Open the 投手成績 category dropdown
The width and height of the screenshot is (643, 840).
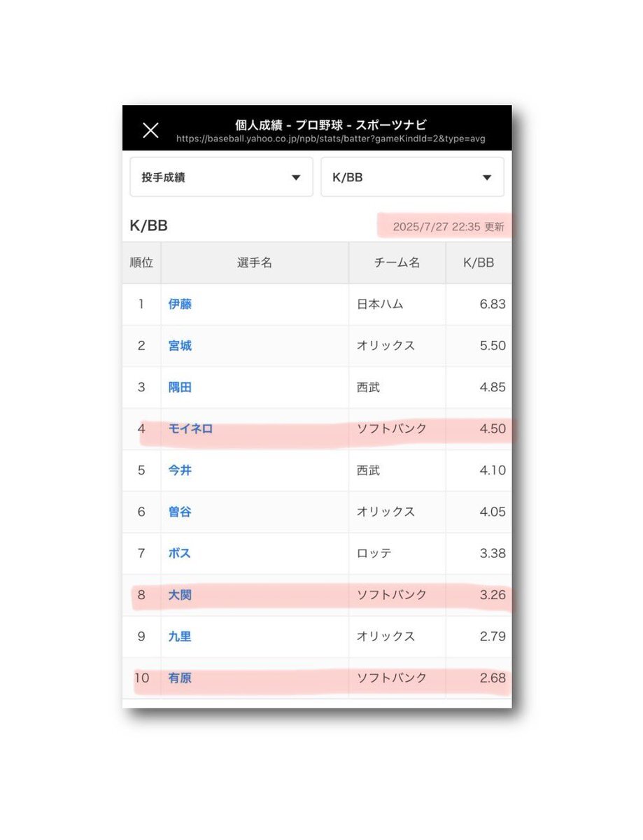pyautogui.click(x=221, y=177)
